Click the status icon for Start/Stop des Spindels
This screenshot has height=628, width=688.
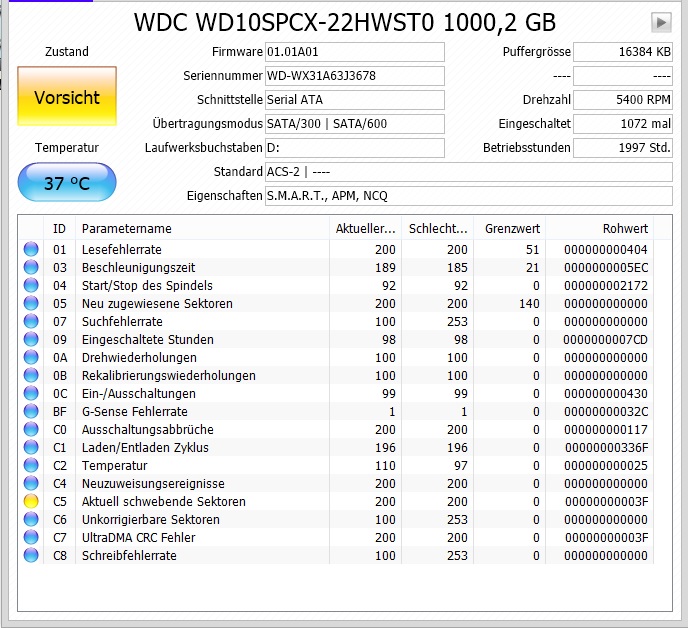tap(31, 285)
